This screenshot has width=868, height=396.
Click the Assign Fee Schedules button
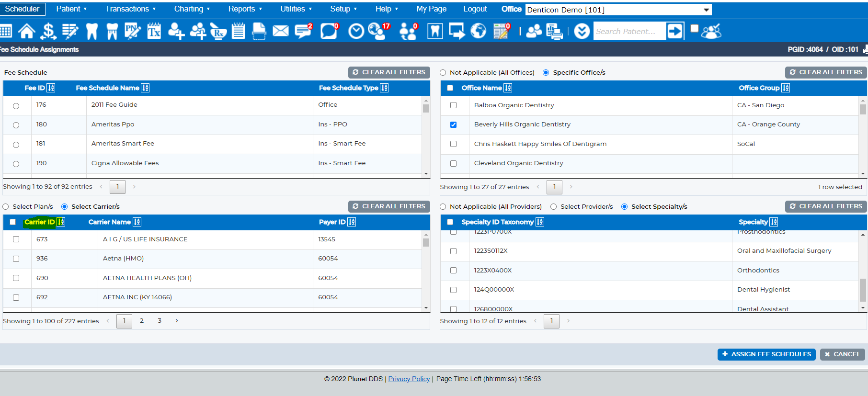coord(766,354)
